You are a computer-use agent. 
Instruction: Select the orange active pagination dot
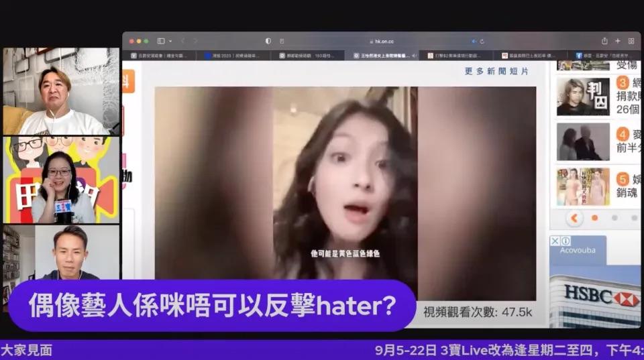click(594, 218)
